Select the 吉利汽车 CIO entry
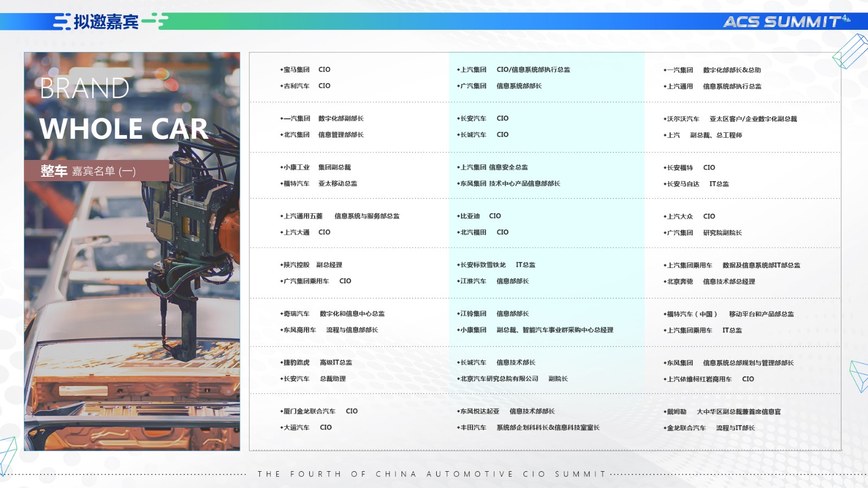Viewport: 868px width, 488px height. click(x=305, y=86)
